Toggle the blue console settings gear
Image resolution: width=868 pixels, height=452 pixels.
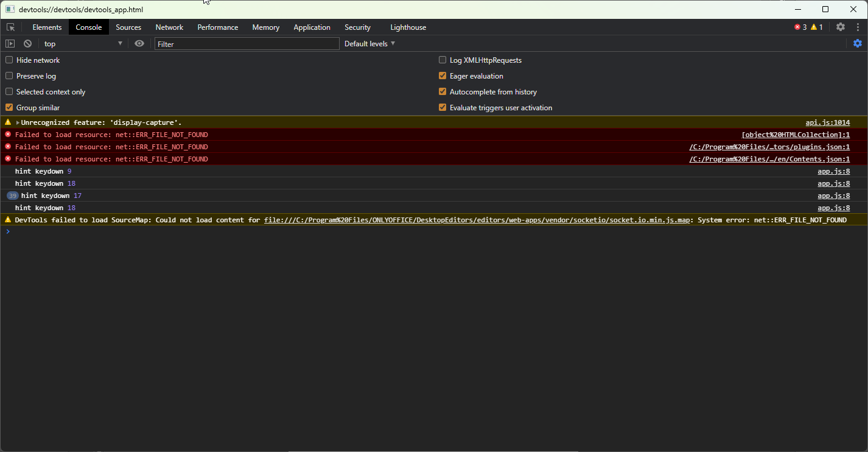click(x=858, y=43)
